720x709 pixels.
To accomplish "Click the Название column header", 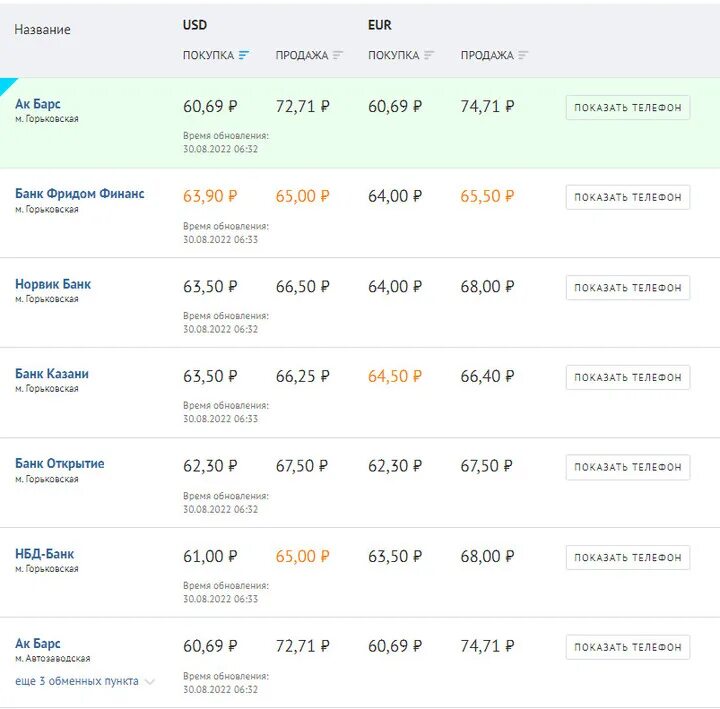I will (x=43, y=30).
